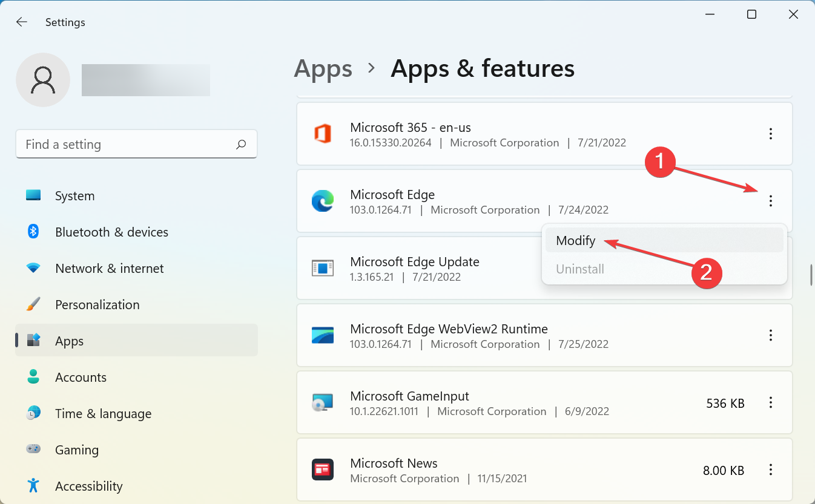
Task: Open more options for Edge WebView2 Runtime
Action: pos(771,335)
